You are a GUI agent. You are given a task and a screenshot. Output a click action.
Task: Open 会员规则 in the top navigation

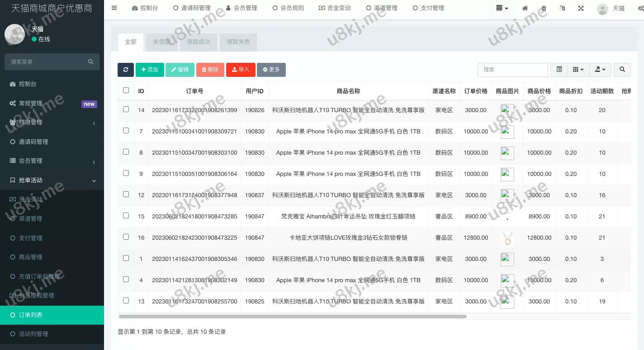point(288,8)
